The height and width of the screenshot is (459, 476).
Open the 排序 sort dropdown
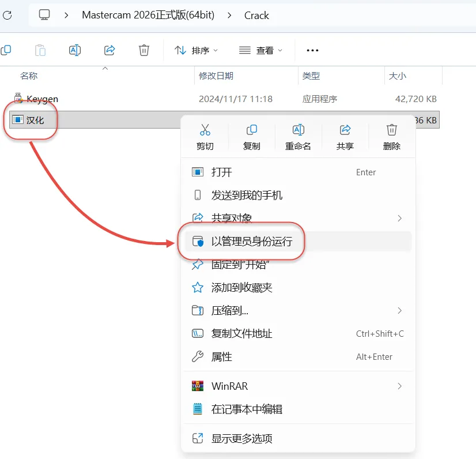[196, 50]
